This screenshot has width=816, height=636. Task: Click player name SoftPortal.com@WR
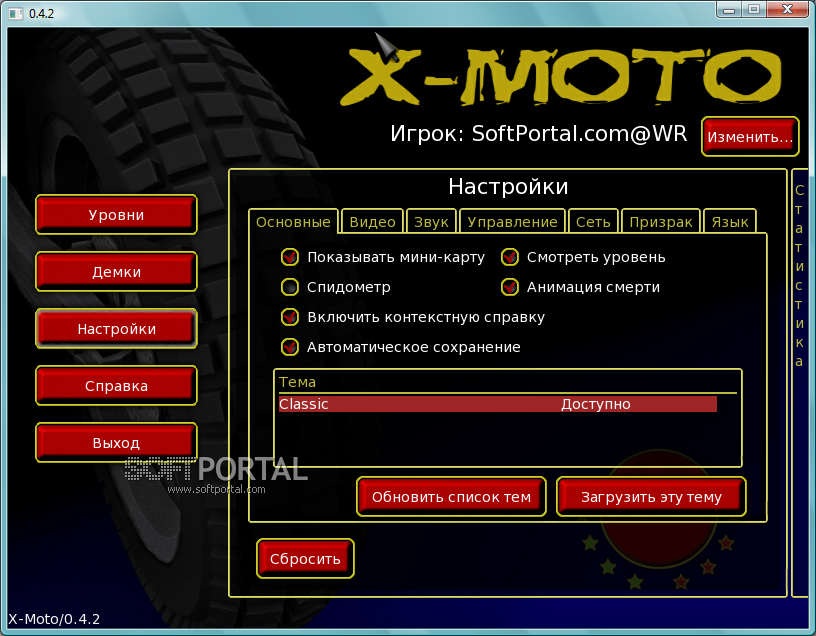579,134
